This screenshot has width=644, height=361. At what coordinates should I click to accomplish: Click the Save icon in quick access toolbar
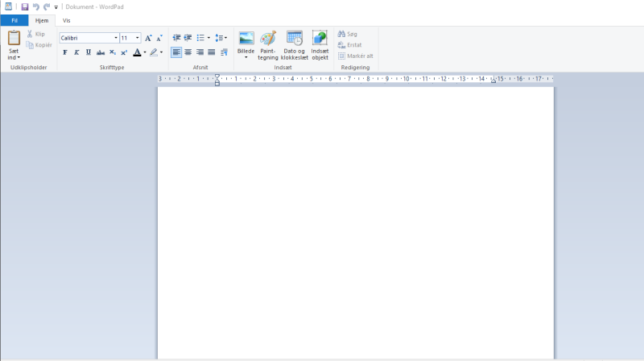click(25, 6)
